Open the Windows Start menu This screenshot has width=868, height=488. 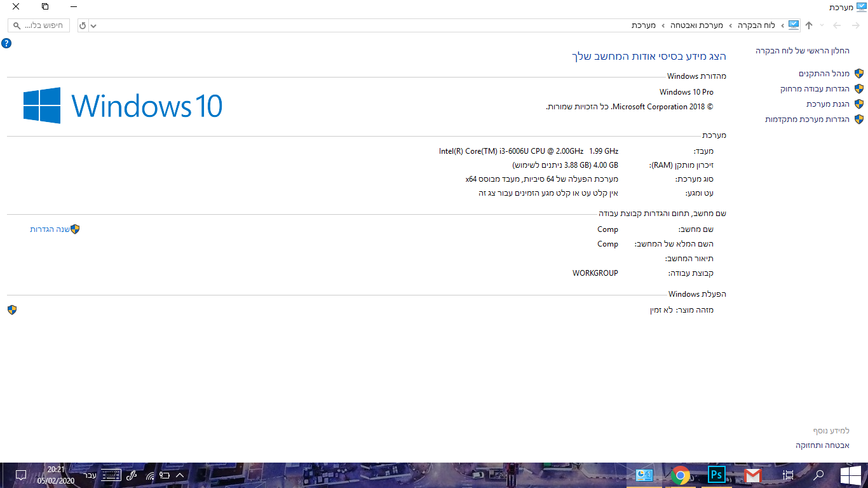click(x=851, y=475)
